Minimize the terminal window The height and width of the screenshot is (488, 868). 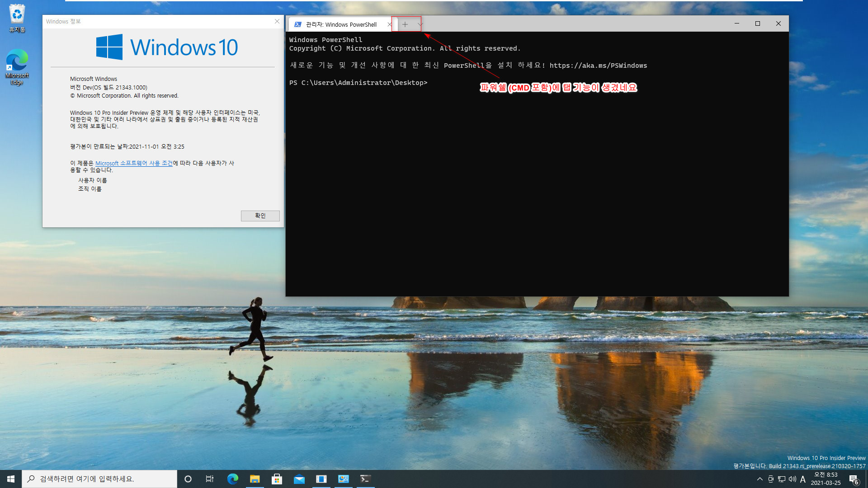pos(737,23)
